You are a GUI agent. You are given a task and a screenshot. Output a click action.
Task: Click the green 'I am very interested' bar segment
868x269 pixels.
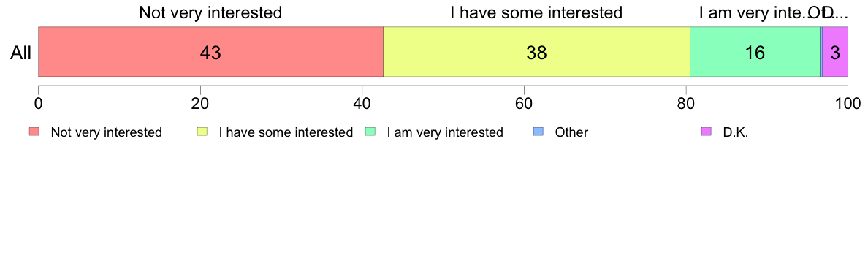click(x=755, y=51)
